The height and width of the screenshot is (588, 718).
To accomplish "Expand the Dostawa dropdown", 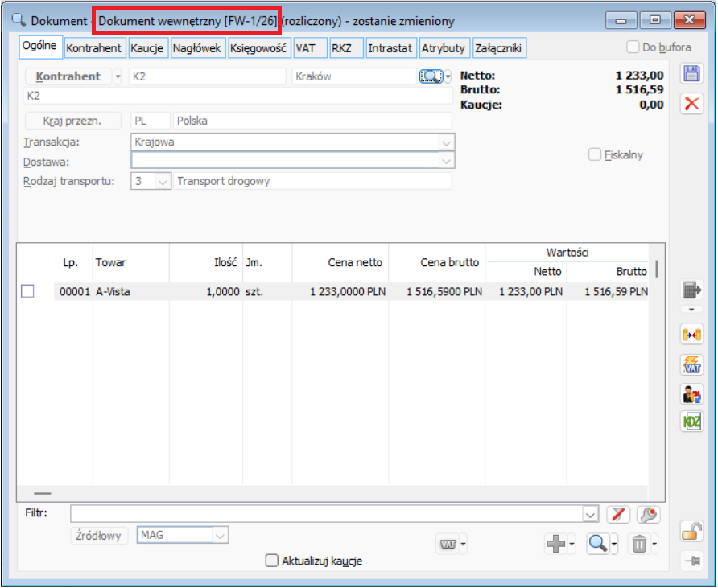I will [x=446, y=160].
